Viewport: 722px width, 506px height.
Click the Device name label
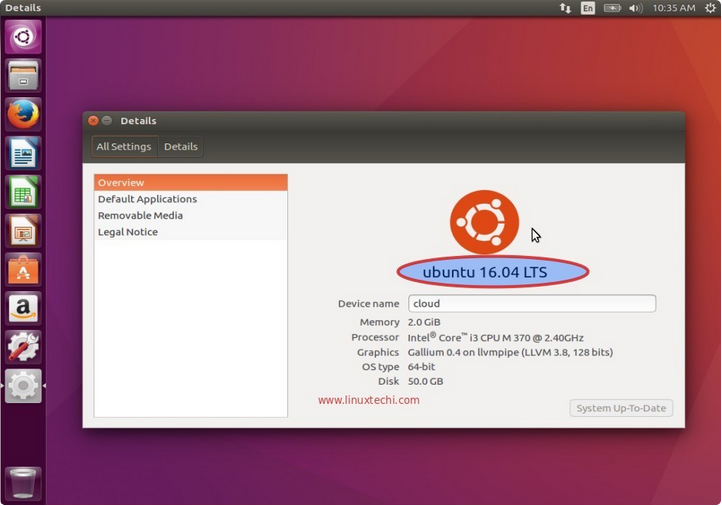pyautogui.click(x=368, y=304)
